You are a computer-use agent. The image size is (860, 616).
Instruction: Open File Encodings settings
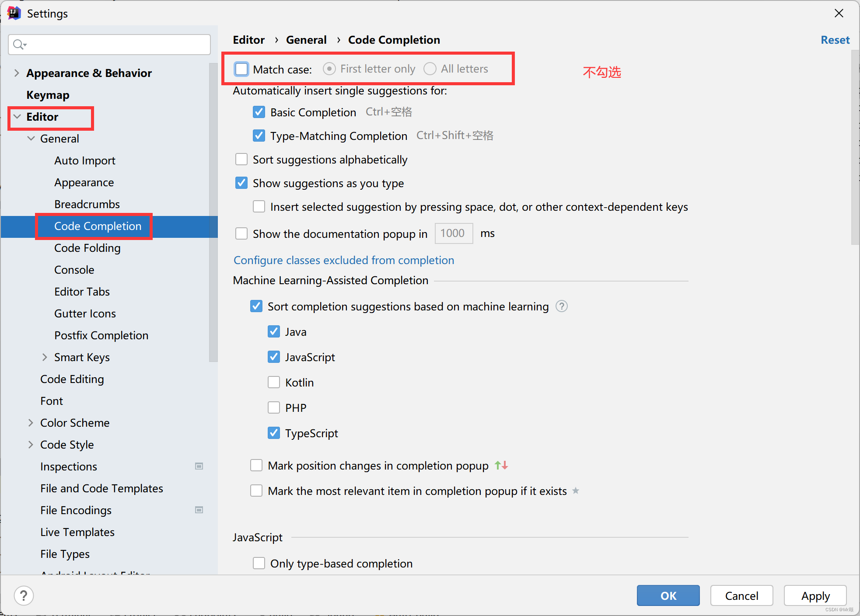(x=76, y=510)
